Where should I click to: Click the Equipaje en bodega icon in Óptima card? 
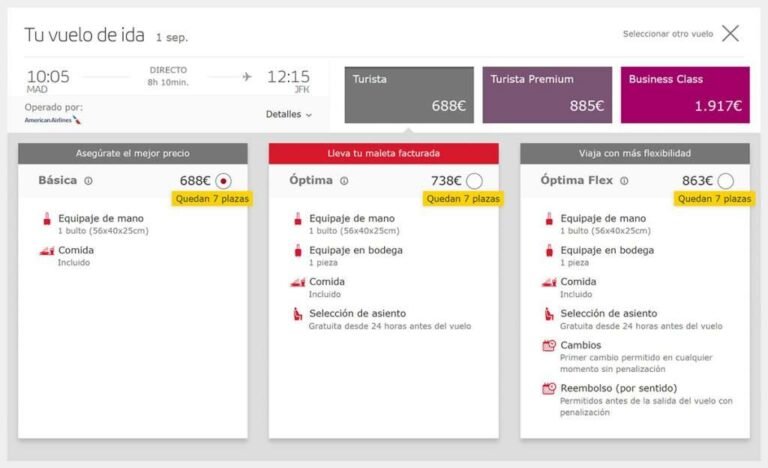pos(298,250)
